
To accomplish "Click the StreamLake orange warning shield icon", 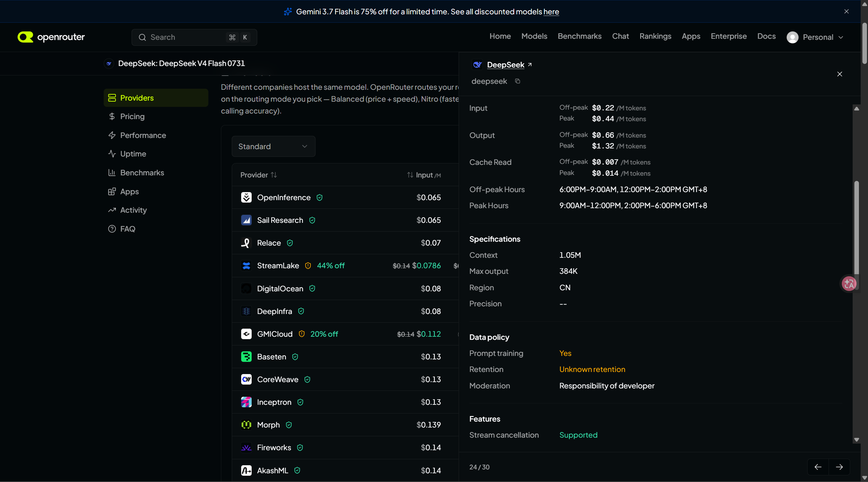I will tap(308, 266).
